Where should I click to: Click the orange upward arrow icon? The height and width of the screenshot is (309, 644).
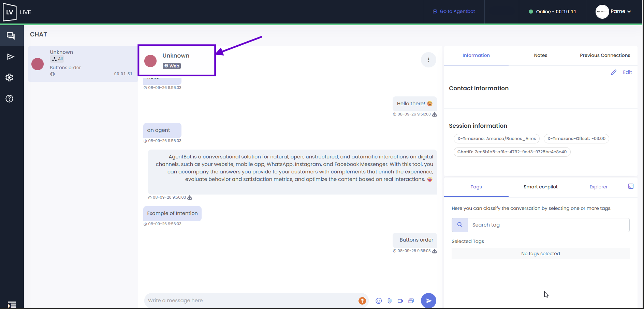tap(362, 301)
